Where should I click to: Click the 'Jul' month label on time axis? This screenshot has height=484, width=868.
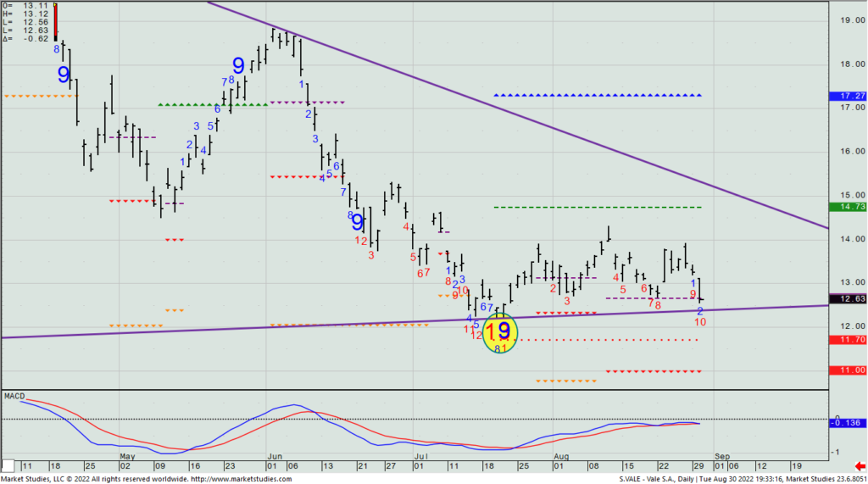click(x=421, y=457)
